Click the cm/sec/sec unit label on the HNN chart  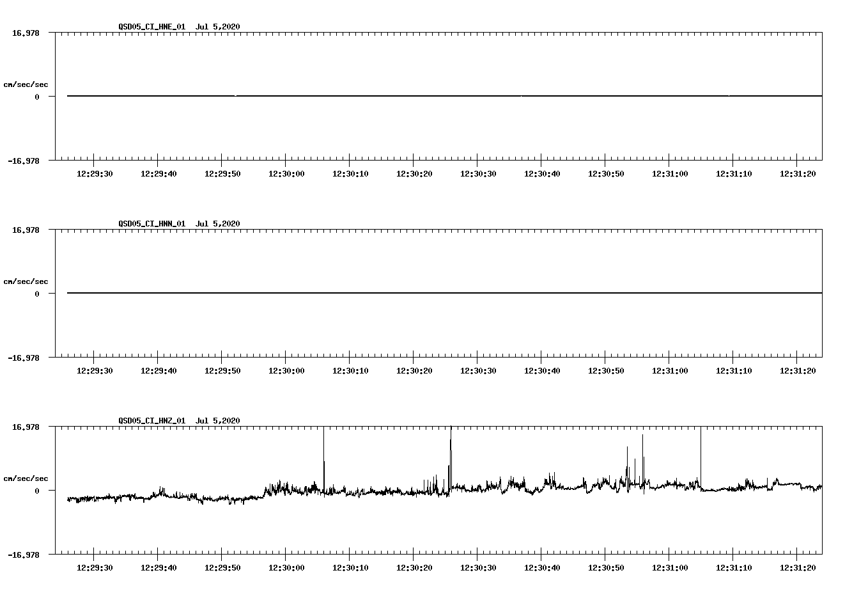[26, 281]
